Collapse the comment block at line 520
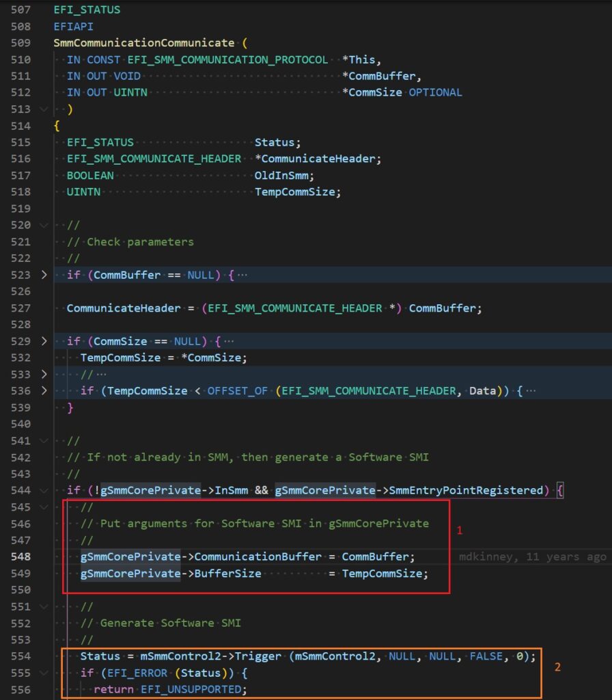This screenshot has height=700, width=612. point(44,225)
